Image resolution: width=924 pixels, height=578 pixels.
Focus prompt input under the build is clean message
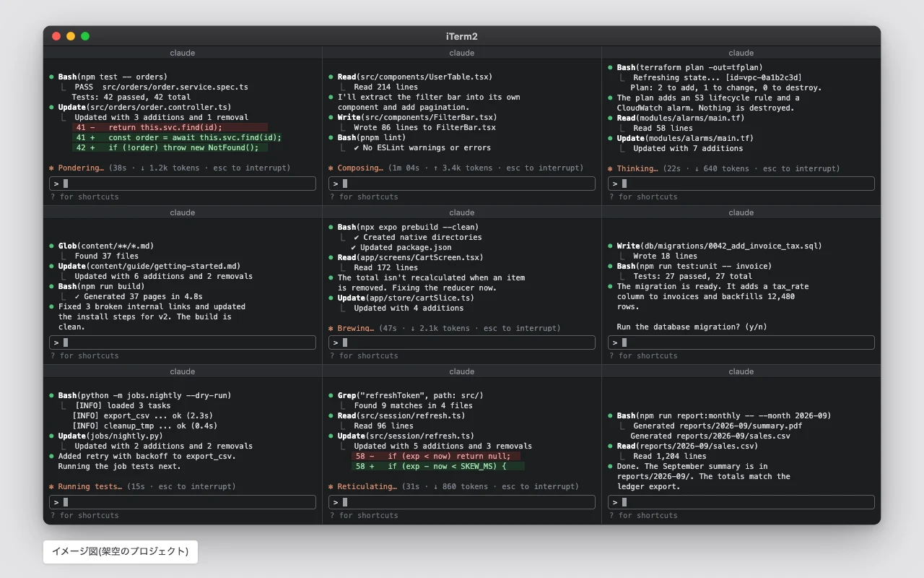[183, 342]
